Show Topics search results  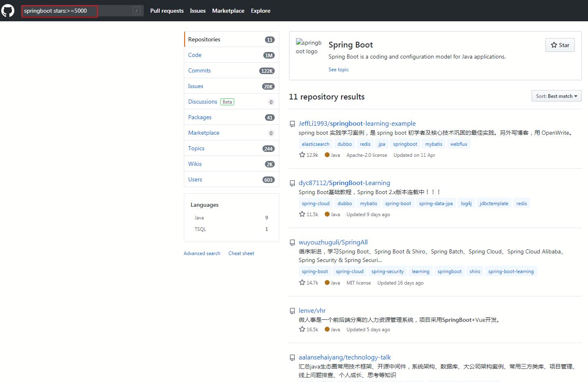coord(231,148)
